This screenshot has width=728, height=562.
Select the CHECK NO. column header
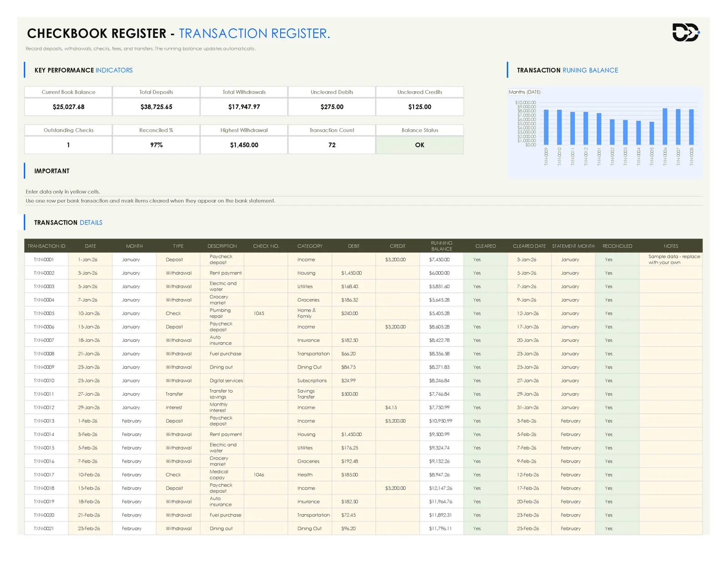point(266,246)
